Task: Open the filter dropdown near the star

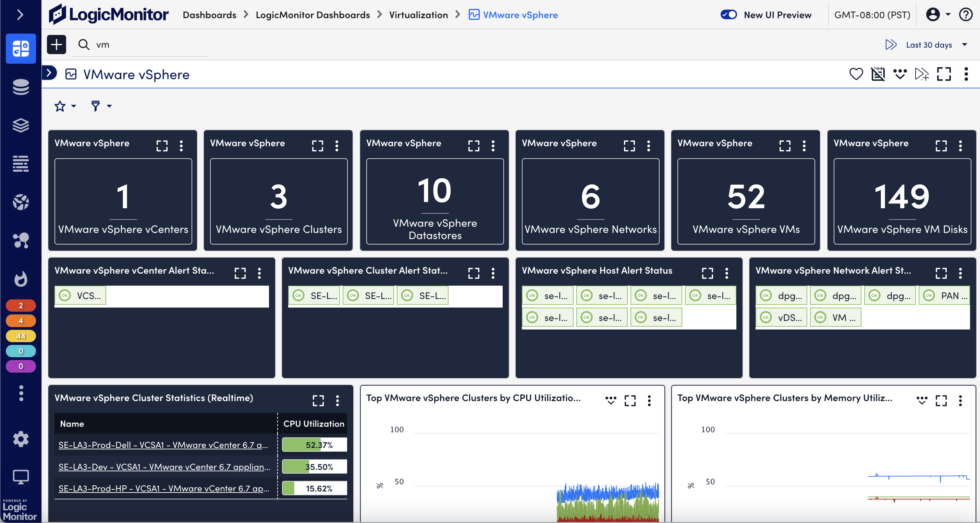Action: point(100,106)
